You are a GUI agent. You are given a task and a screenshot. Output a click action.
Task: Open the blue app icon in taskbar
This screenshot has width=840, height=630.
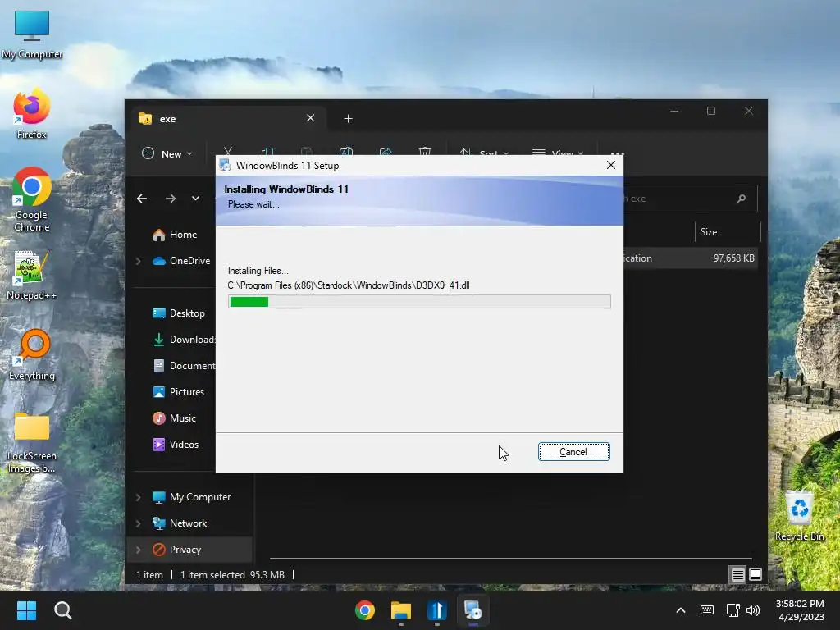coord(437,610)
